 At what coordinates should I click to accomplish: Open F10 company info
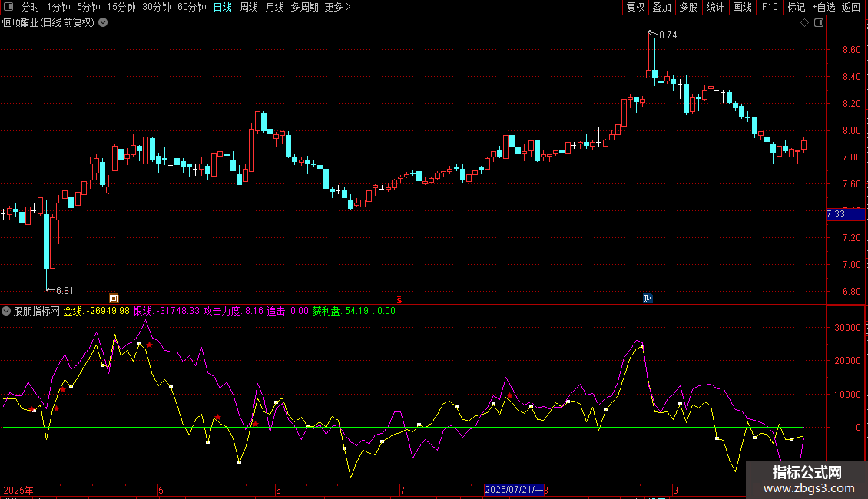click(770, 7)
